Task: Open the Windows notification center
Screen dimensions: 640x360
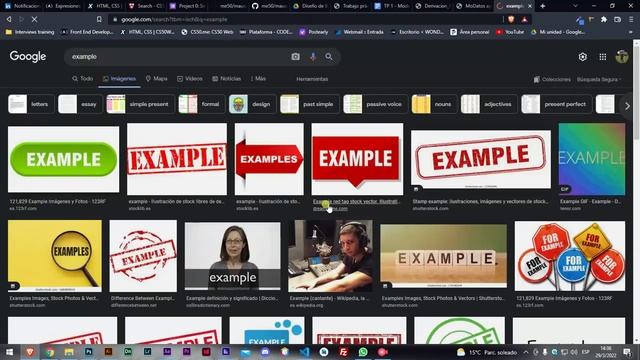Action: 628,352
